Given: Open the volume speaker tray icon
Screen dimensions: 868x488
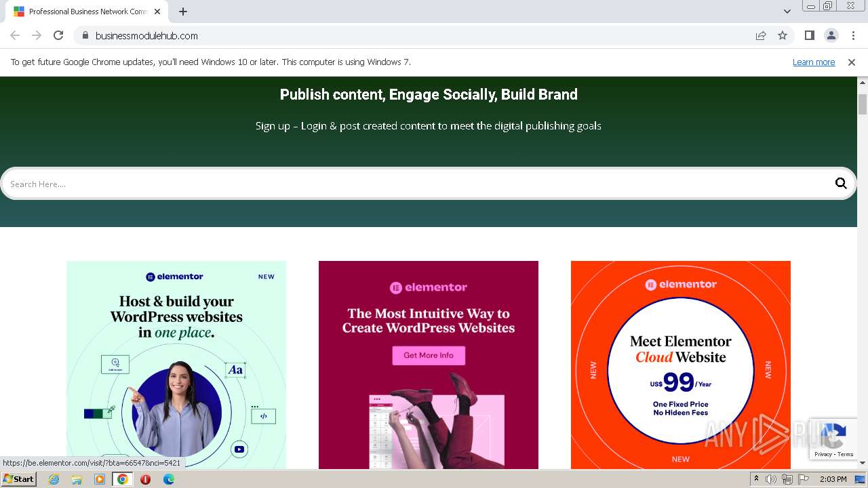Looking at the screenshot, I should (x=771, y=479).
